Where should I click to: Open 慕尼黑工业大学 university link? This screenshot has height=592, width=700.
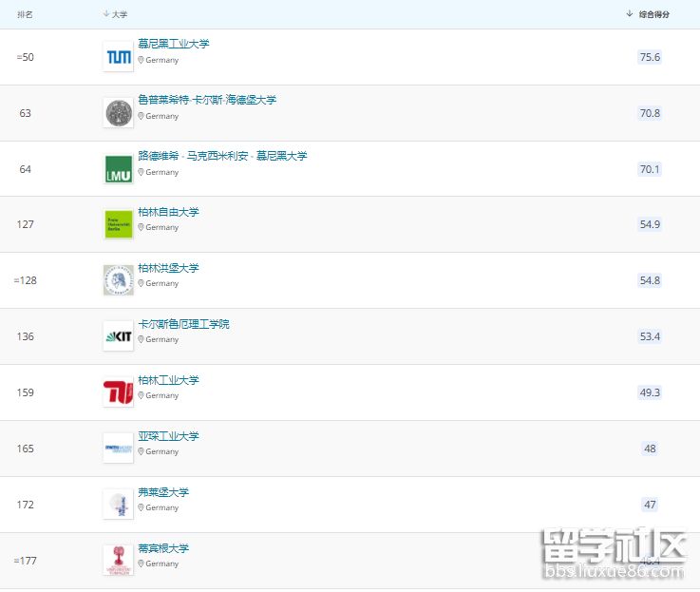174,44
